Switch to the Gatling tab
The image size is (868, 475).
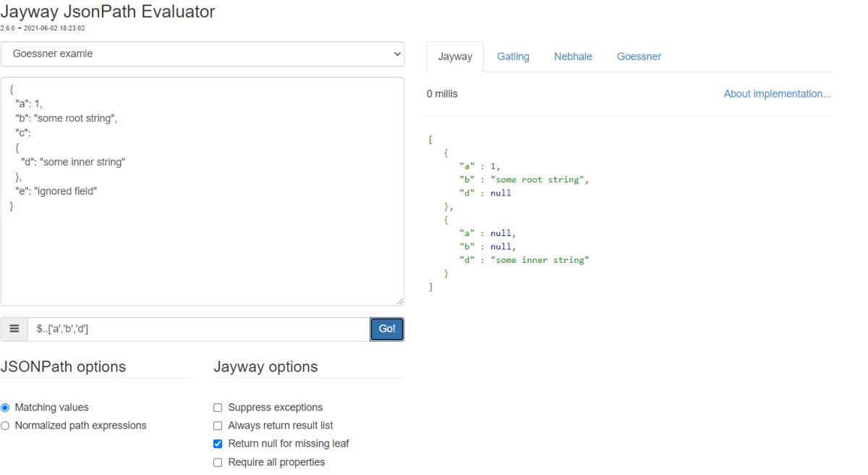click(513, 56)
